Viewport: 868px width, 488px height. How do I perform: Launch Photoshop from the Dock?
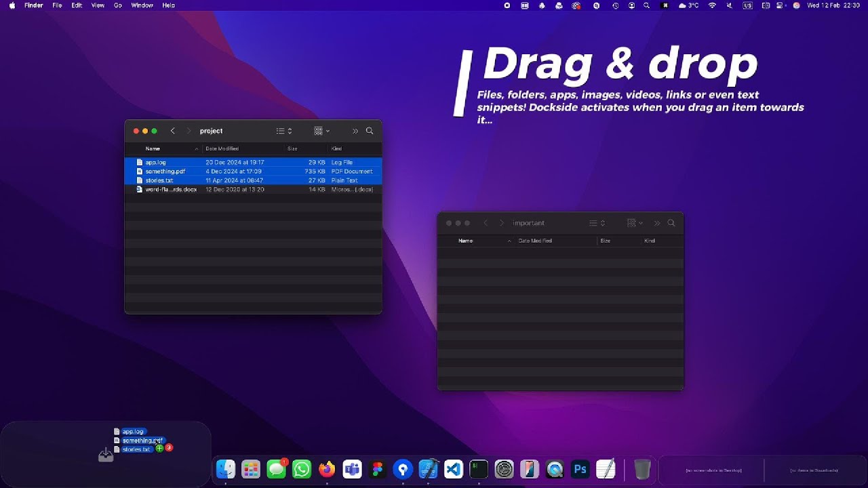pos(580,469)
